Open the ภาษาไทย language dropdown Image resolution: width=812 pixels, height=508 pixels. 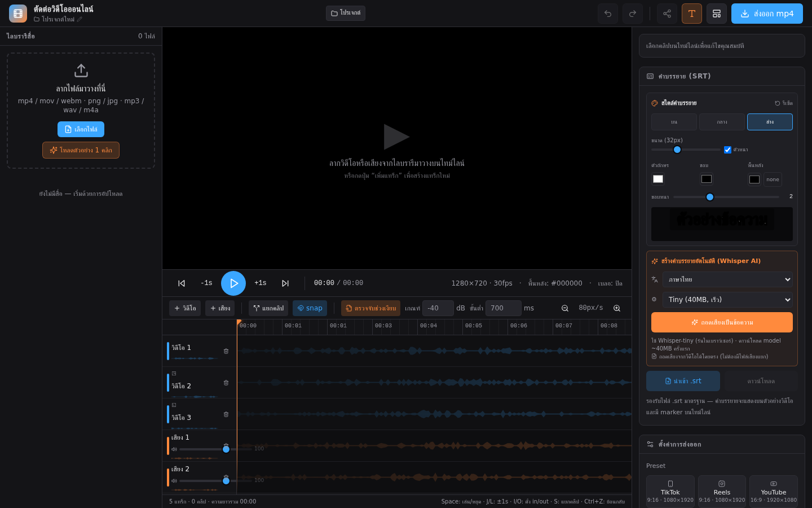pos(727,279)
